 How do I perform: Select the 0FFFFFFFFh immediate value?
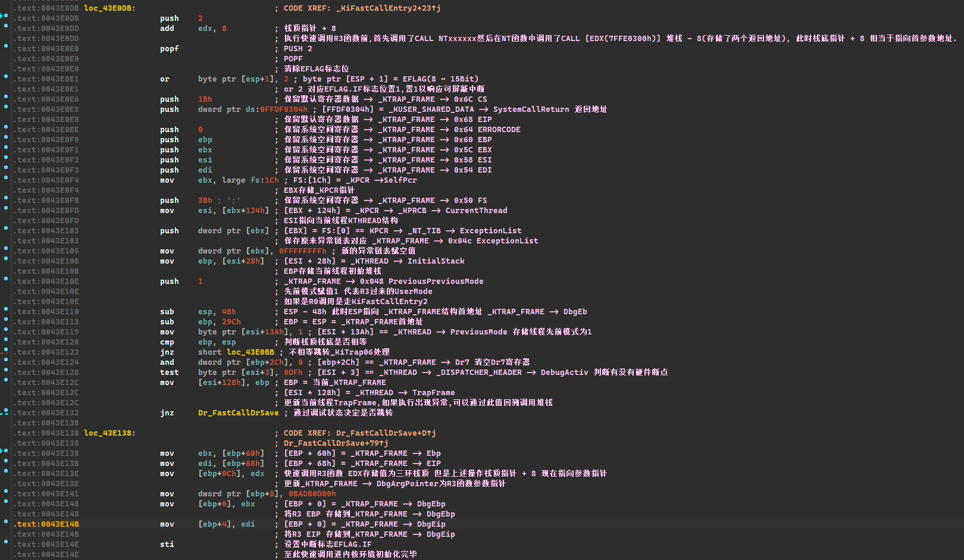point(303,251)
